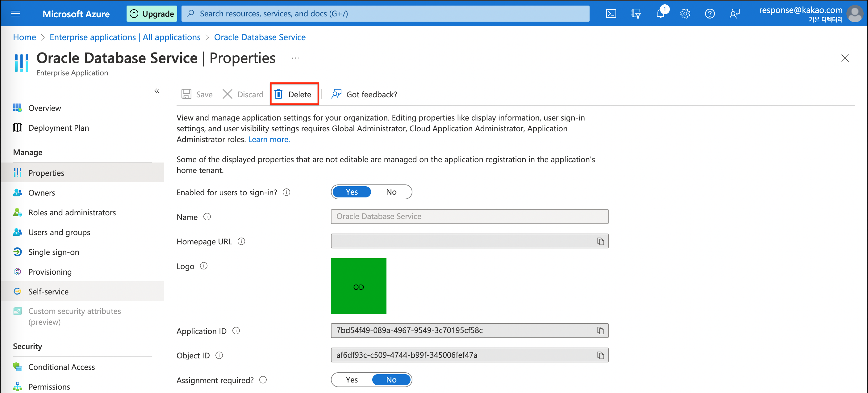Open Owners in the left menu

(82, 192)
